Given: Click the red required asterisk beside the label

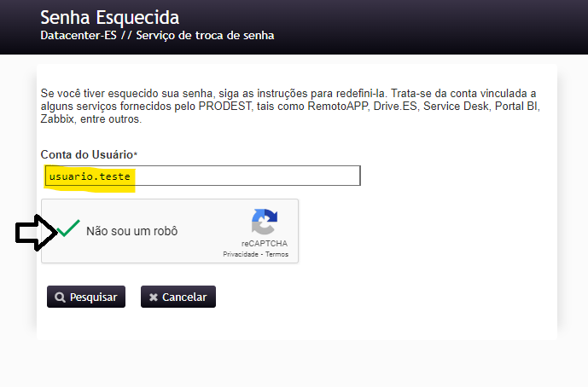Looking at the screenshot, I should tap(136, 153).
